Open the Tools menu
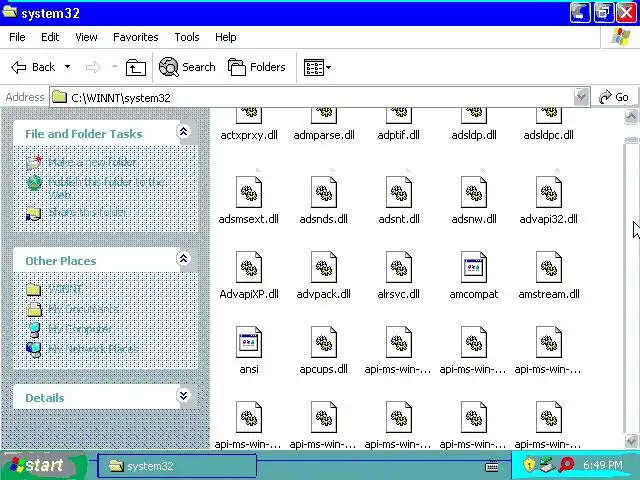The width and height of the screenshot is (640, 480). 187,37
